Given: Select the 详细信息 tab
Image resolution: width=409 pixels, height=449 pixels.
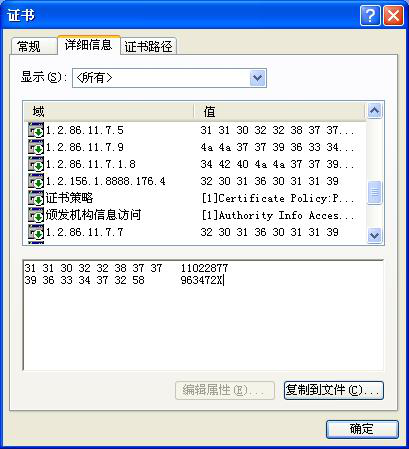Looking at the screenshot, I should [88, 45].
